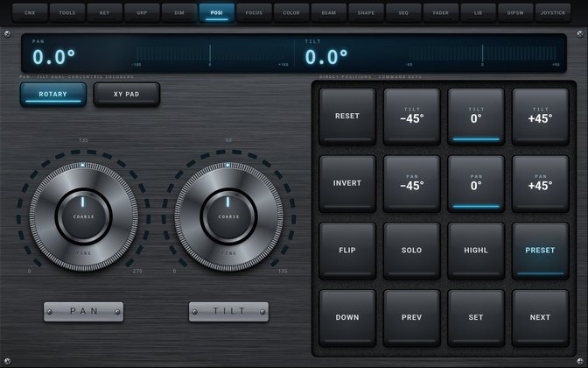Switch to XY PAD mode
The height and width of the screenshot is (368, 588).
(x=126, y=95)
